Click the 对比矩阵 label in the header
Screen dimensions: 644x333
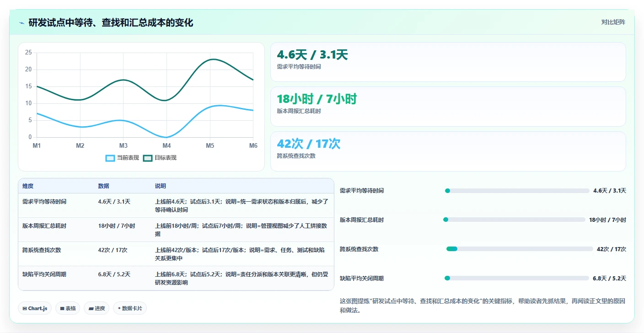tap(613, 22)
